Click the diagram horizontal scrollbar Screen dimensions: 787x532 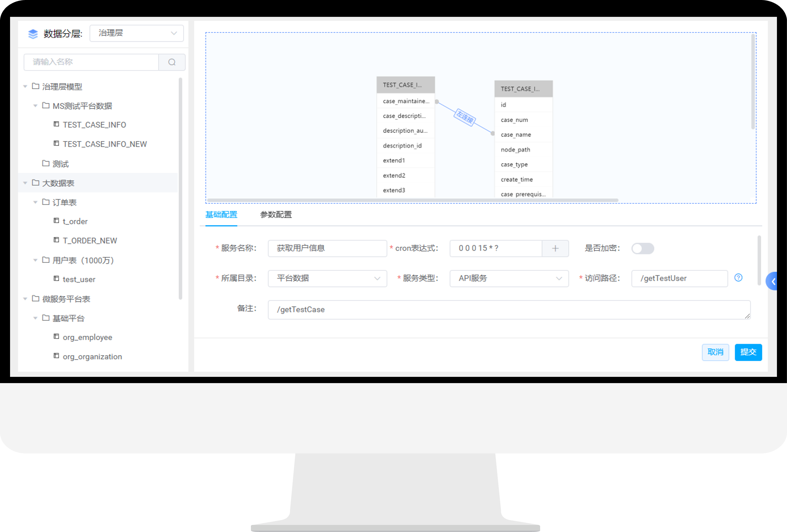click(x=412, y=200)
